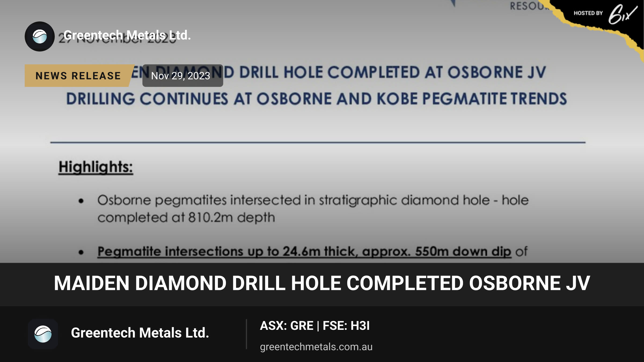644x362 pixels.
Task: Click the 'completed at 810.2m depth' line
Action: (186, 217)
